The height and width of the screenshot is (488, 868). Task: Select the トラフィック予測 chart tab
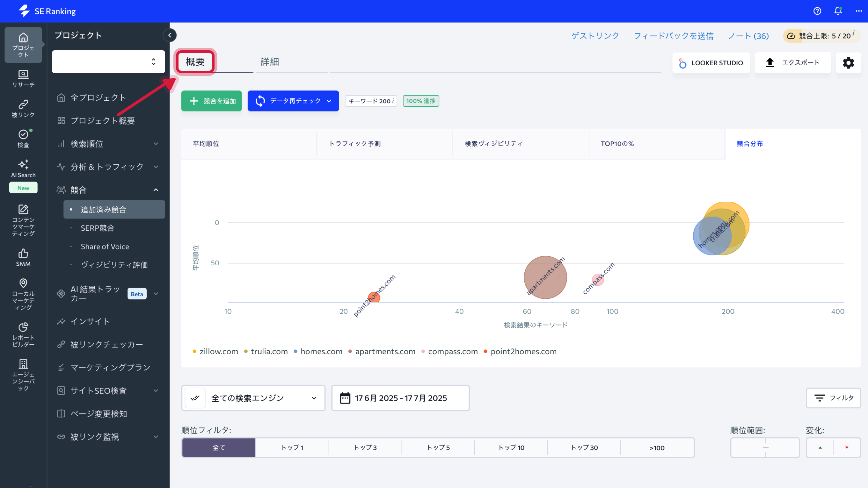point(385,143)
